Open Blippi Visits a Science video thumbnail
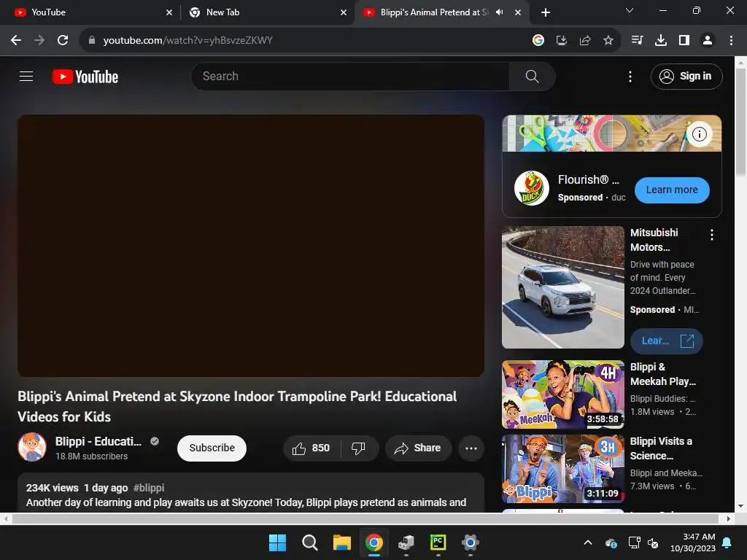The width and height of the screenshot is (747, 560). 563,469
